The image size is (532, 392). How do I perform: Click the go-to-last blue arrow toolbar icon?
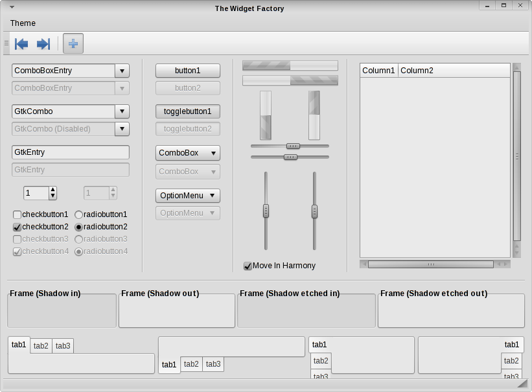[x=43, y=44]
